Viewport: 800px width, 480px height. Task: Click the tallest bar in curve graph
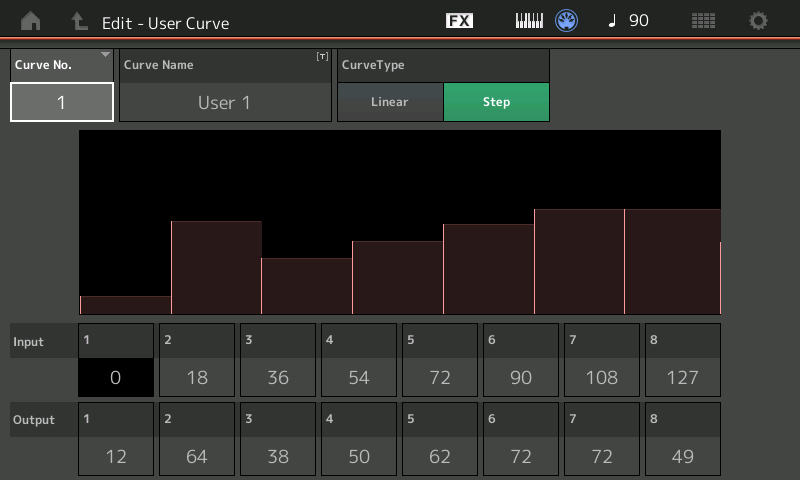click(579, 262)
